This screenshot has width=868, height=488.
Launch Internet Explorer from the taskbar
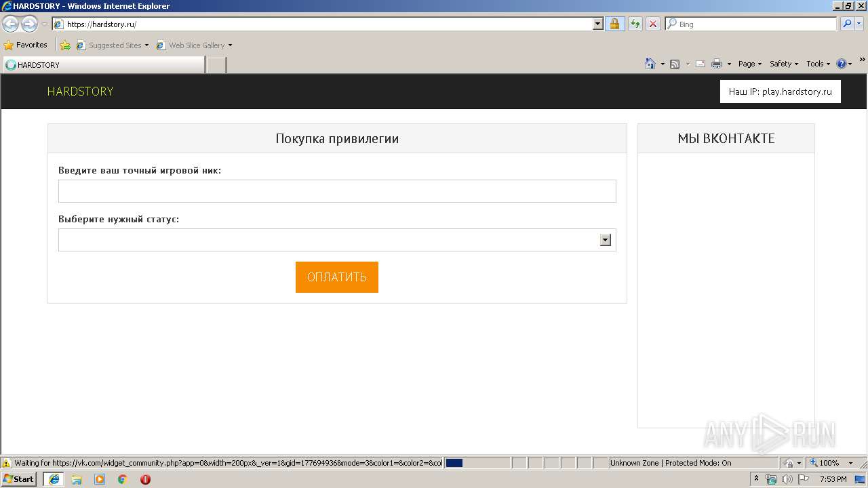click(x=54, y=479)
